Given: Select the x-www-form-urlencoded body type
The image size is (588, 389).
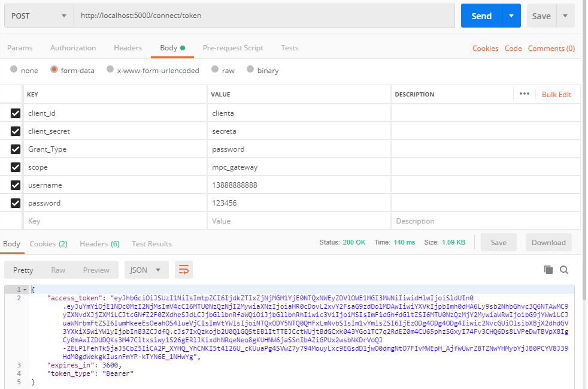Looking at the screenshot, I should pos(110,70).
